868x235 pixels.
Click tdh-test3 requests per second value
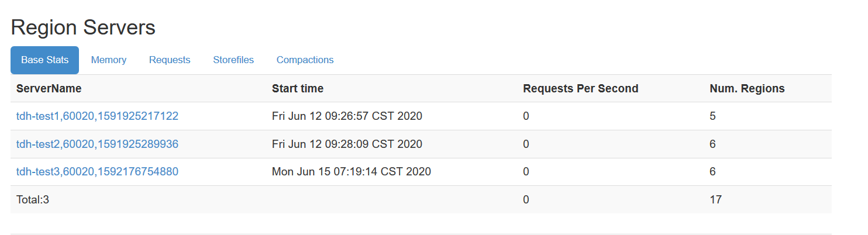click(x=526, y=172)
